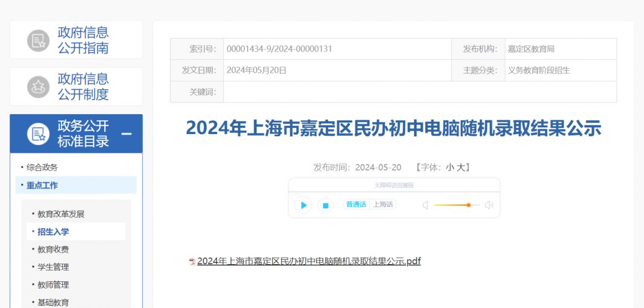Collapse 政务公开标准目录 with minus sign
This screenshot has height=308, width=644.
(x=127, y=134)
